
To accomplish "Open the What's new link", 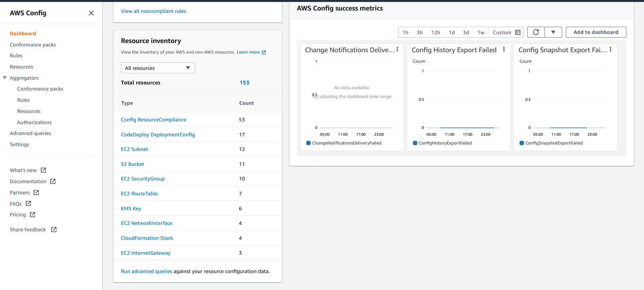I will [x=23, y=170].
